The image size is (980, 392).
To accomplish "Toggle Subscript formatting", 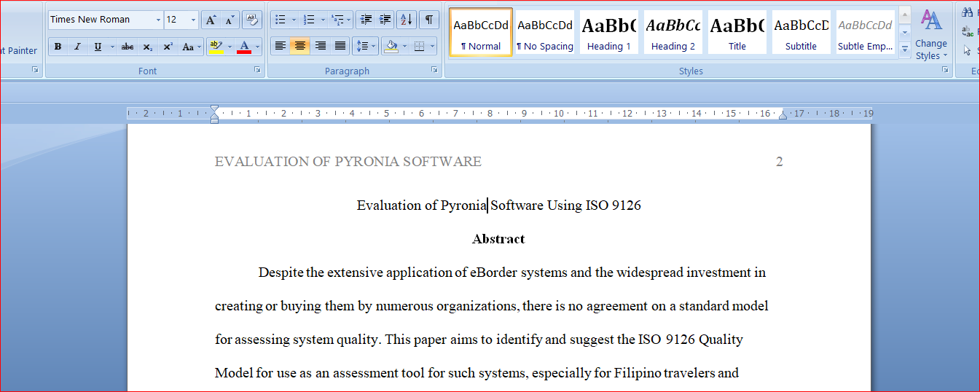I will click(x=148, y=47).
